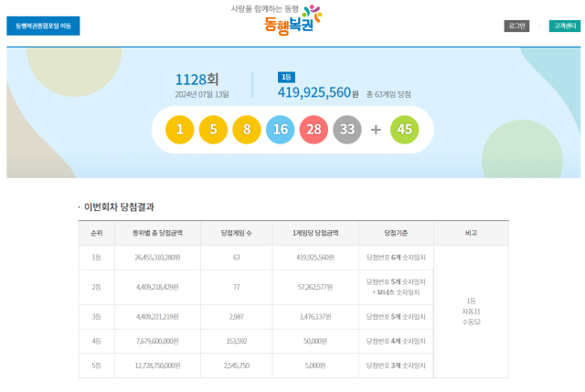Click the 당첨번호 4개 숫자일치 criterion
585x392 pixels.
(x=396, y=341)
